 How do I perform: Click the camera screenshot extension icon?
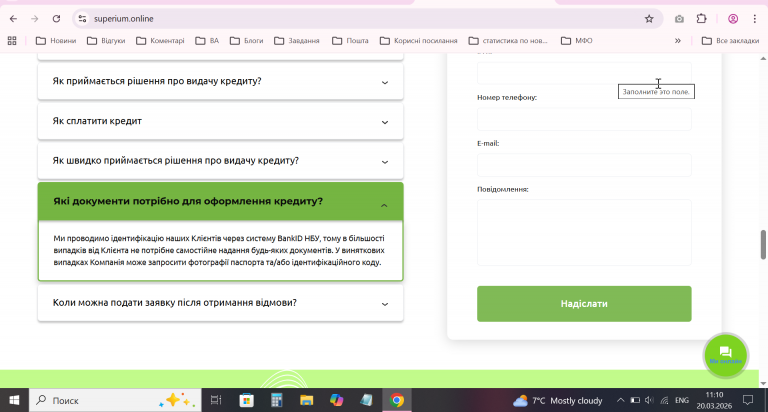679,19
